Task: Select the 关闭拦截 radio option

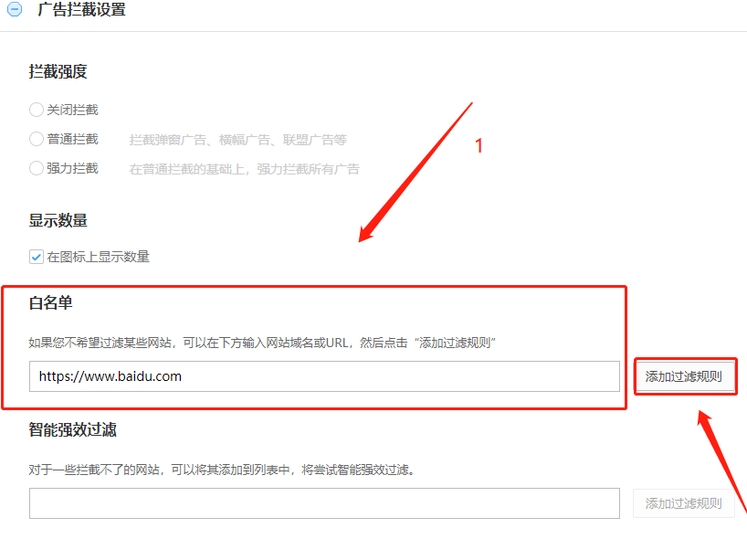Action: tap(37, 110)
